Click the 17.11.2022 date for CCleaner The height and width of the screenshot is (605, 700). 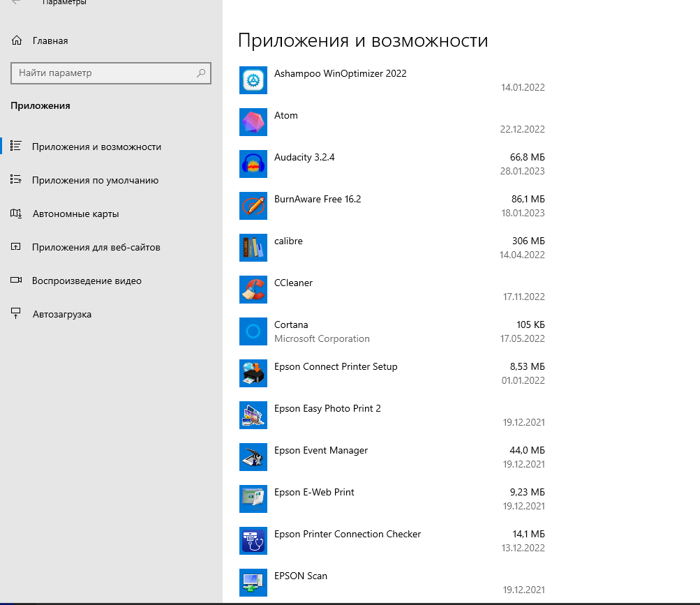pyautogui.click(x=523, y=297)
